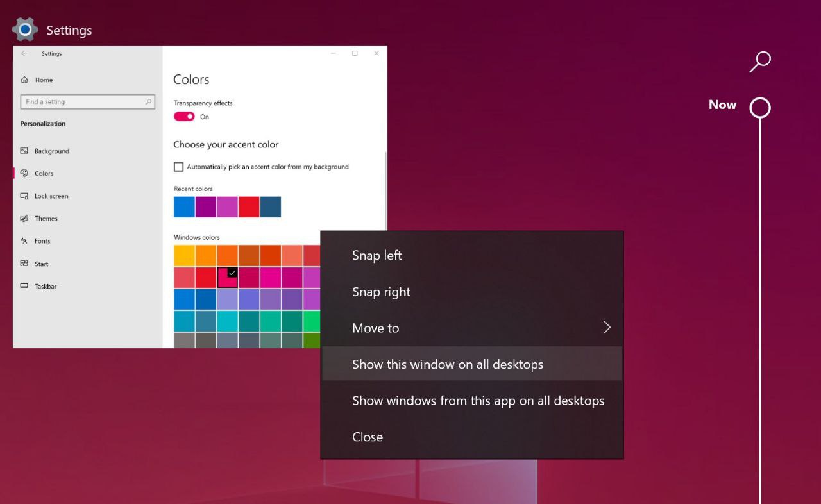The width and height of the screenshot is (821, 504).
Task: Choose Close in the context menu
Action: click(x=472, y=437)
